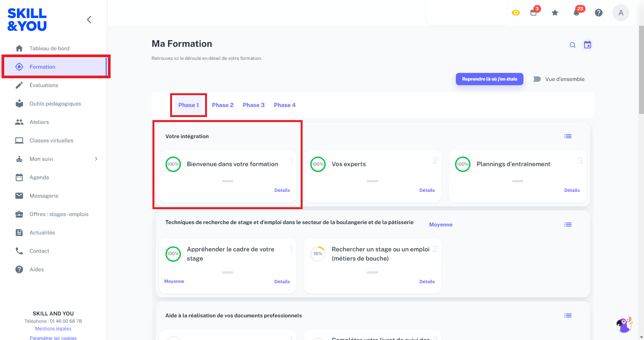Open Classes virtuelles laptop icon
This screenshot has height=340, width=644.
click(x=19, y=140)
